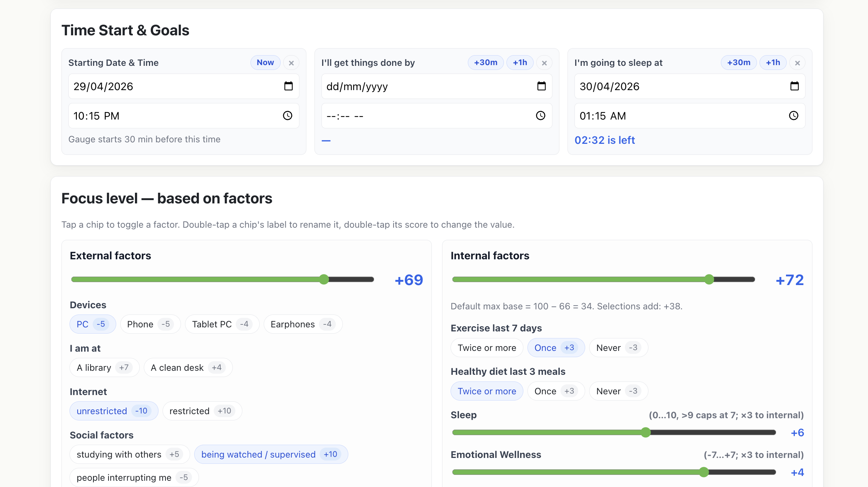Add +1h to going to sleep time
Viewport: 868px width, 487px height.
point(773,63)
